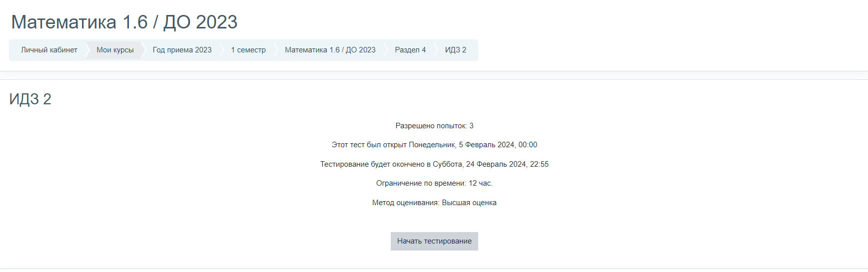Open Год приема 2023 breadcrumb
This screenshot has height=272, width=868.
[182, 50]
